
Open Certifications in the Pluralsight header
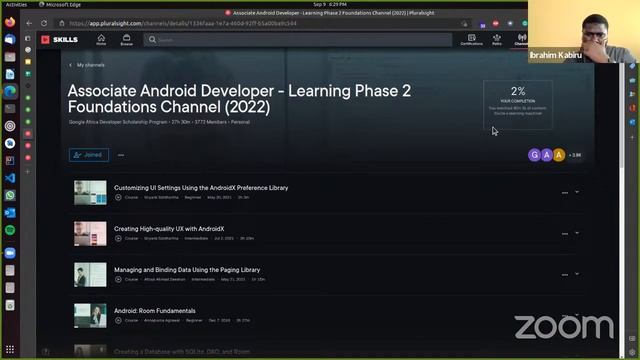click(471, 40)
